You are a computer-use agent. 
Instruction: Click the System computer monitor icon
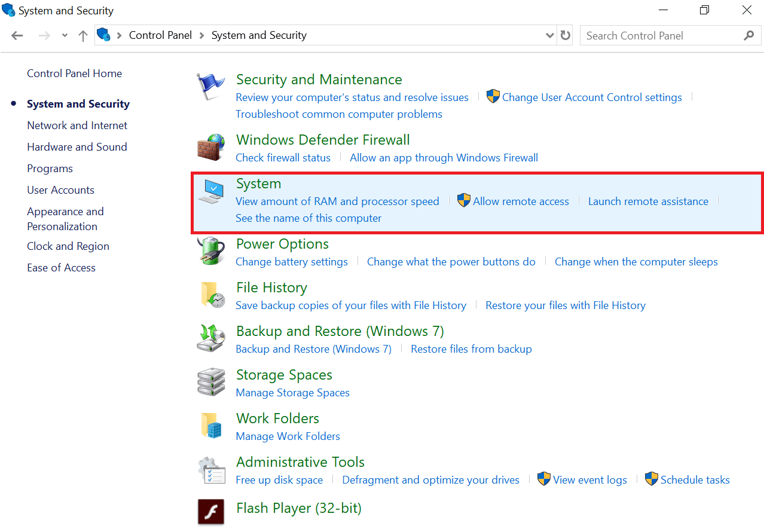point(210,191)
